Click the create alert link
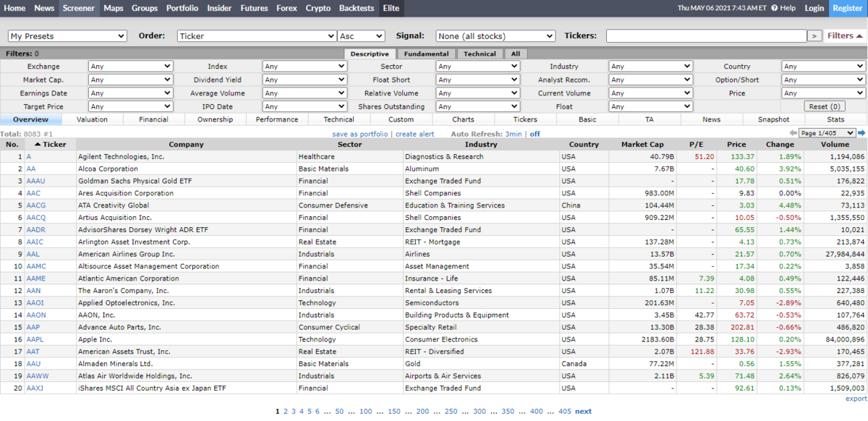This screenshot has height=421, width=868. [x=415, y=134]
